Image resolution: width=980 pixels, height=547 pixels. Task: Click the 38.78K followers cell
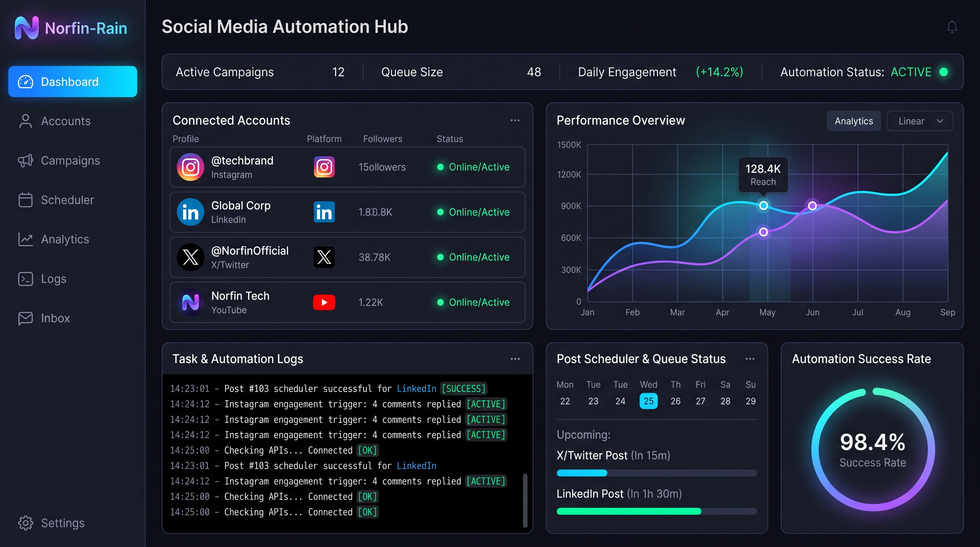374,257
